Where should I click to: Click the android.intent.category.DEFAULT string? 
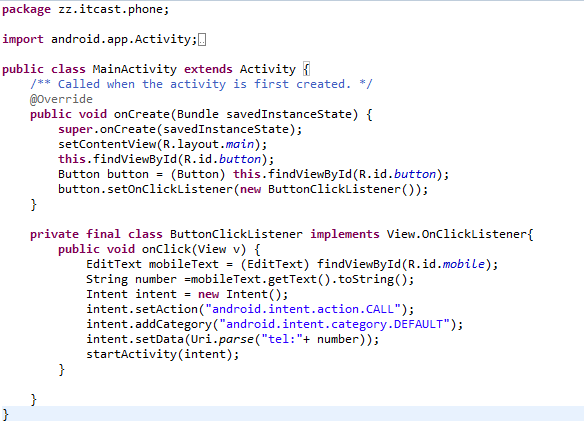pos(334,324)
